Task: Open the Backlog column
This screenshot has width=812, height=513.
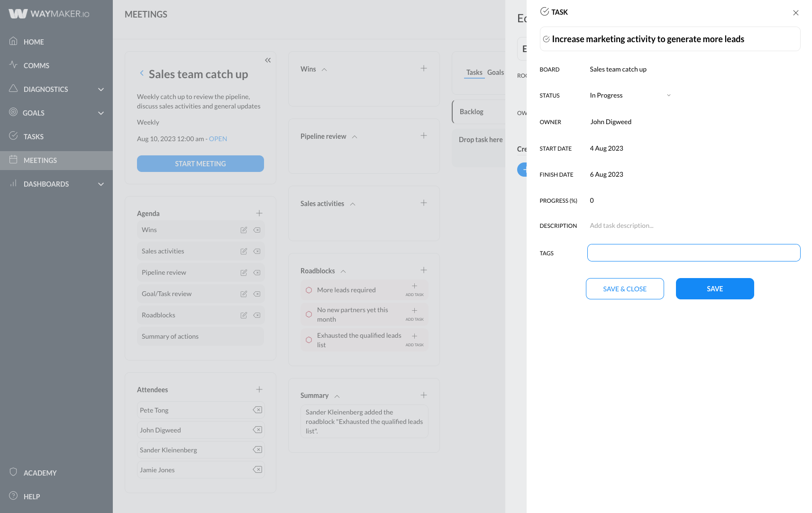Action: click(x=479, y=112)
